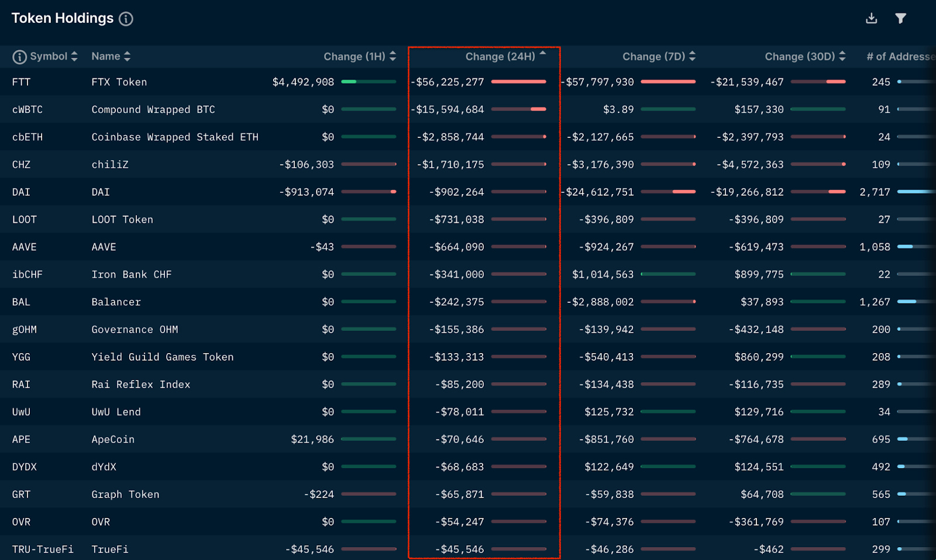The image size is (936, 560).
Task: Click cWBTC 24H change -$15,594,684
Action: tap(448, 109)
